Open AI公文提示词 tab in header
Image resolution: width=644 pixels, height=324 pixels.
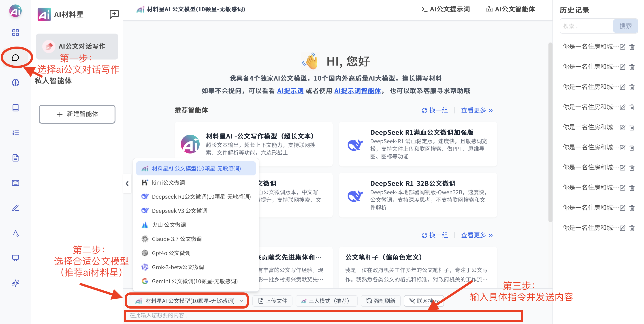[x=446, y=9]
